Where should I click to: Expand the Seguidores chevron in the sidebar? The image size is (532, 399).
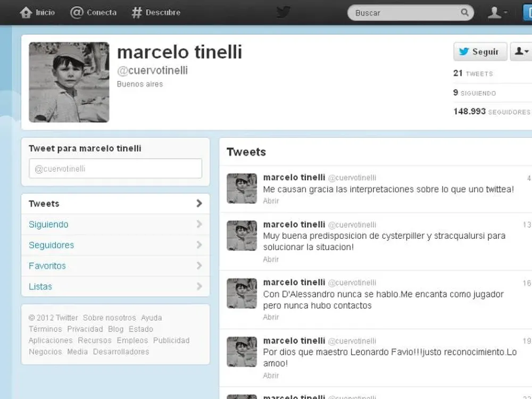(199, 245)
